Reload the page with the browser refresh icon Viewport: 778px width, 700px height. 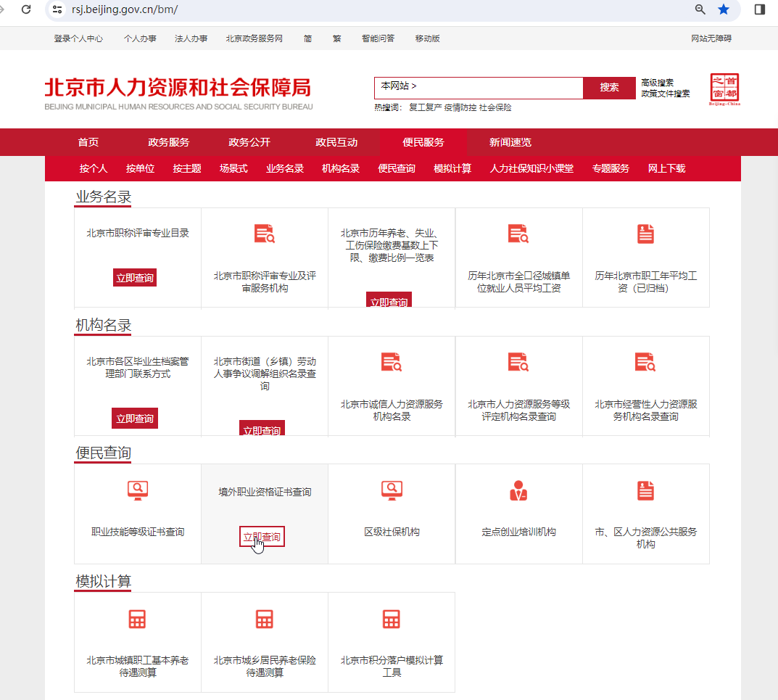(26, 9)
